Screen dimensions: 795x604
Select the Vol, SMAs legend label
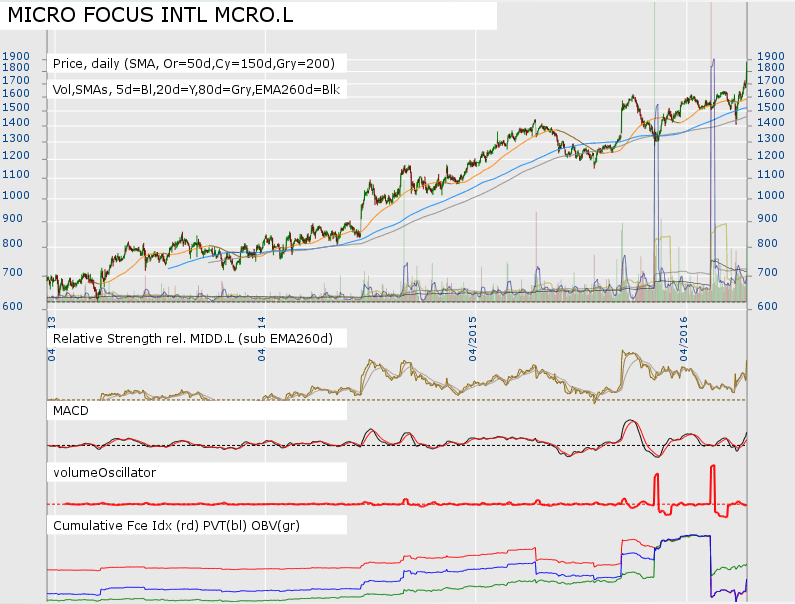click(x=196, y=90)
